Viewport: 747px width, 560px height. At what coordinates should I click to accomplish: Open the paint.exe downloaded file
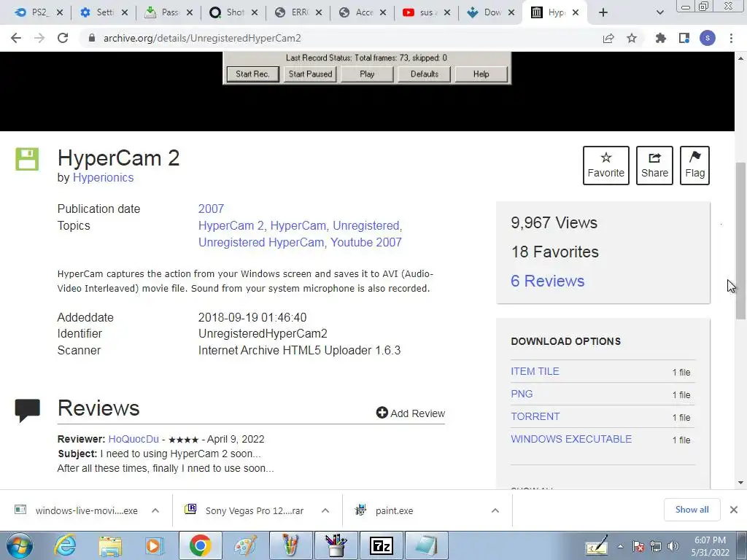click(x=394, y=510)
